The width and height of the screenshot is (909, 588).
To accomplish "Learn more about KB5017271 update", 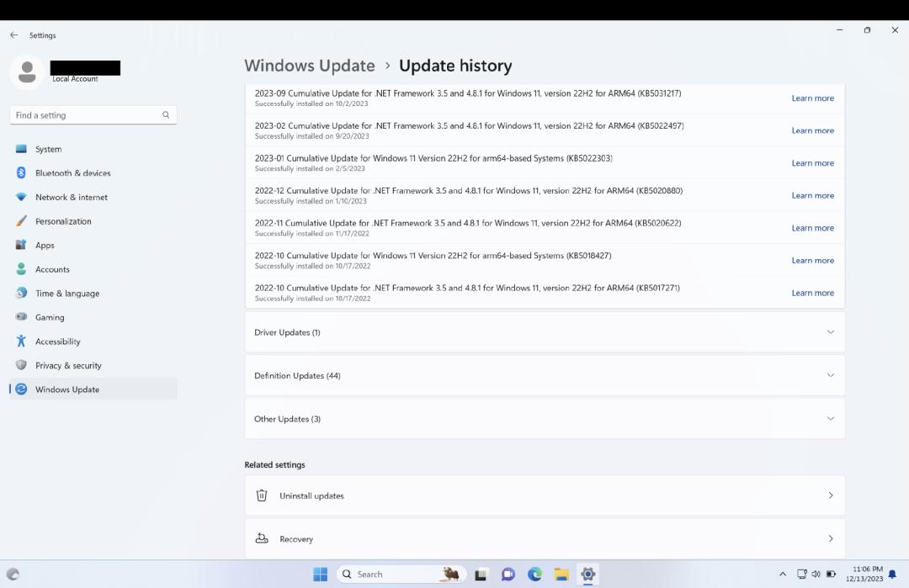I will 813,293.
